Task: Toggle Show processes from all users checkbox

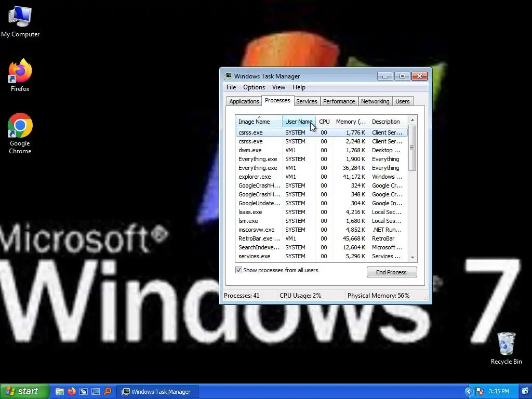Action: pyautogui.click(x=238, y=270)
